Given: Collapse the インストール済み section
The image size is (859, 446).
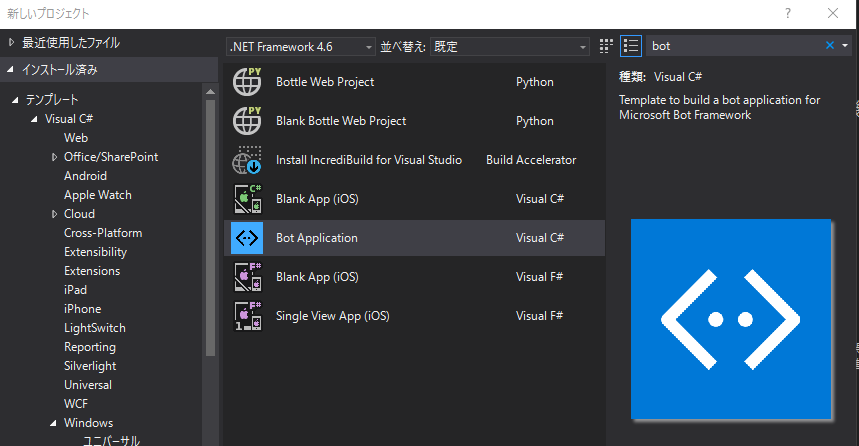Looking at the screenshot, I should click(10, 70).
